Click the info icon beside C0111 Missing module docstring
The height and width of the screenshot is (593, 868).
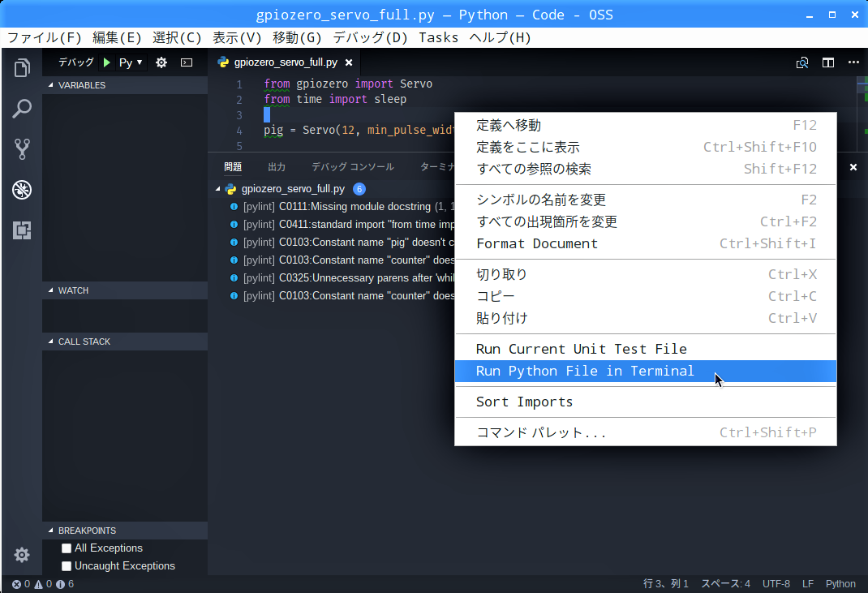234,207
